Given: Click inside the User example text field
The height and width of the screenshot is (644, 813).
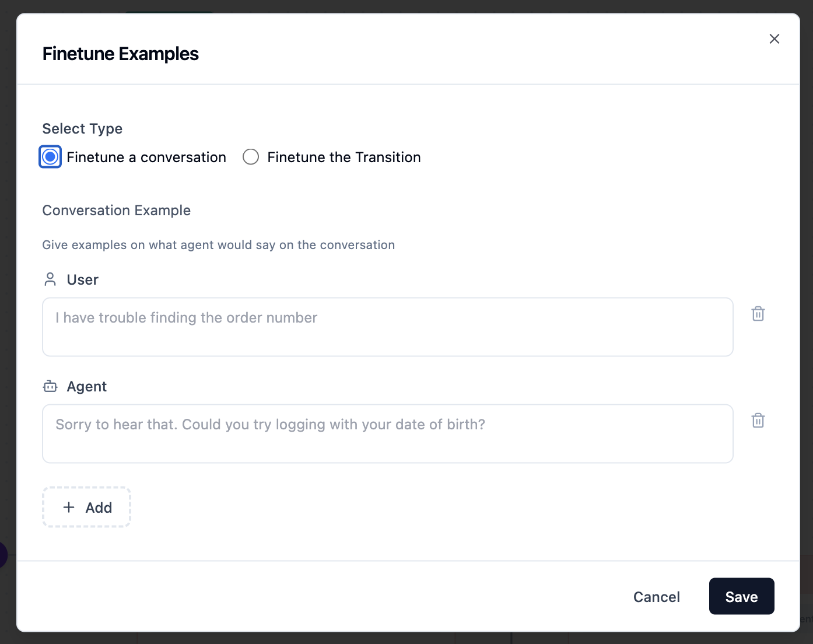Looking at the screenshot, I should pos(387,327).
